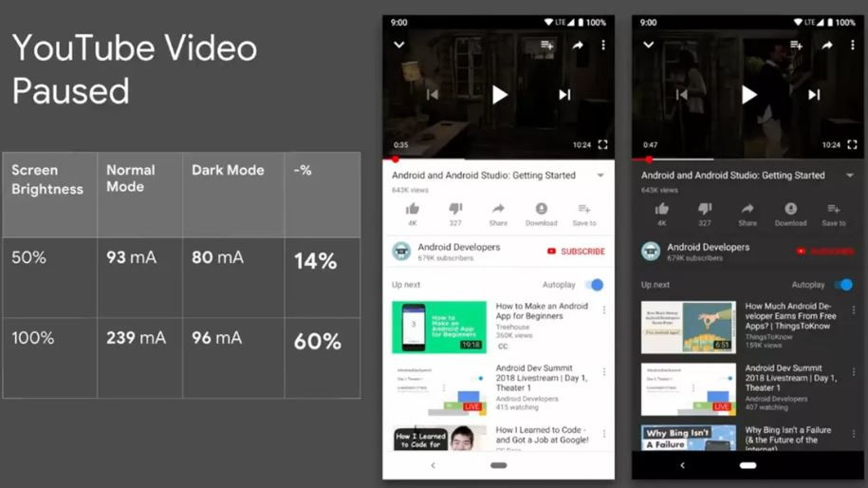The height and width of the screenshot is (488, 868).
Task: Open Android Dev Summit thumbnail in the light phone
Action: [439, 389]
